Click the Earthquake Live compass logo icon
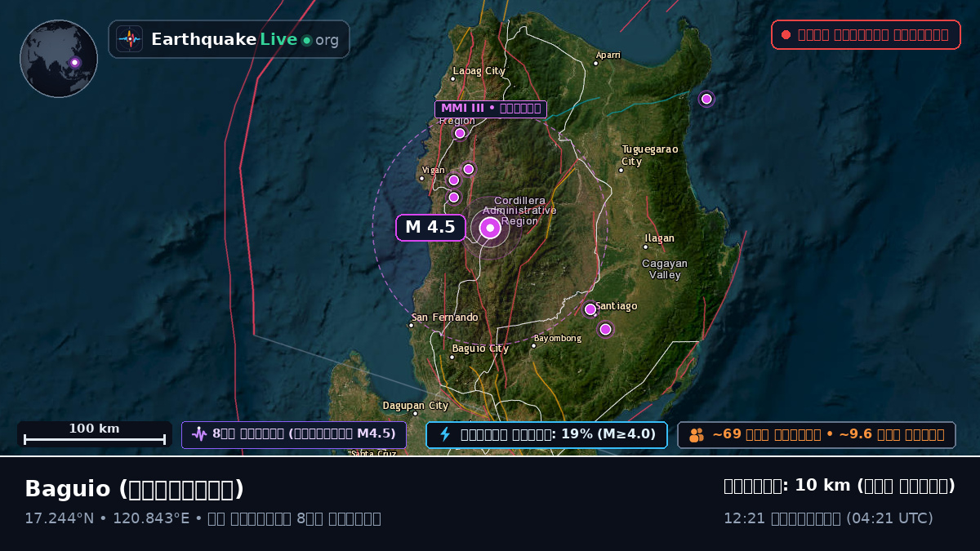 pyautogui.click(x=130, y=39)
